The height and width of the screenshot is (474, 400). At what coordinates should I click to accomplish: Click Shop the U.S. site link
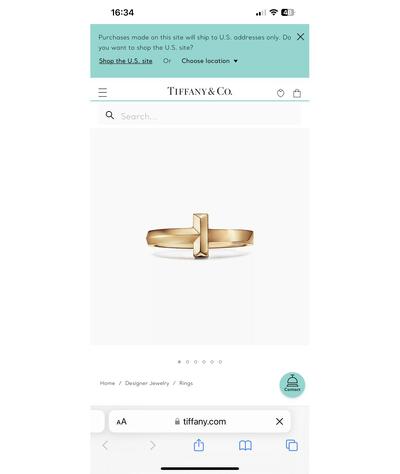(126, 61)
